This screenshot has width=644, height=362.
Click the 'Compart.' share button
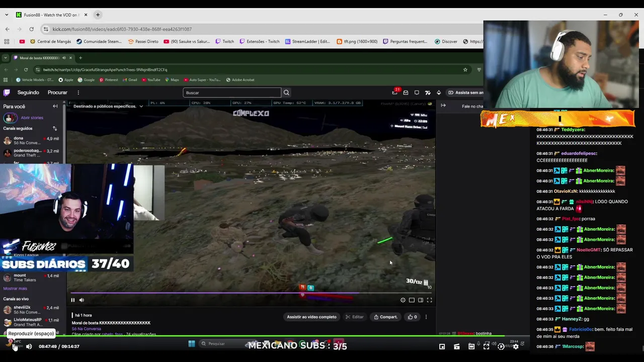[x=385, y=317]
